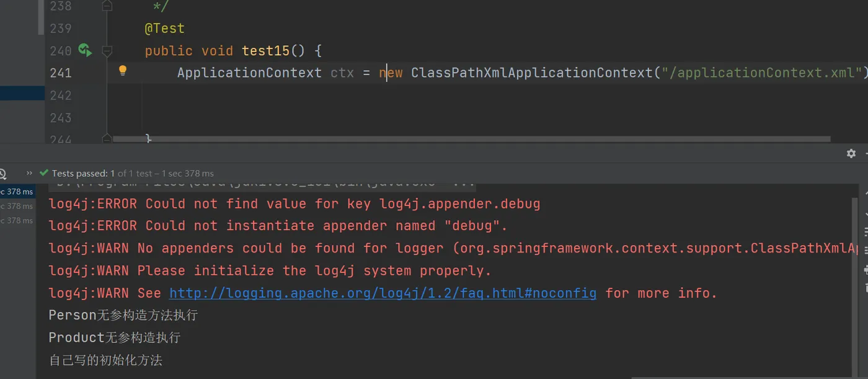Click the green Tests passed checkmark
868x379 pixels.
click(x=43, y=173)
